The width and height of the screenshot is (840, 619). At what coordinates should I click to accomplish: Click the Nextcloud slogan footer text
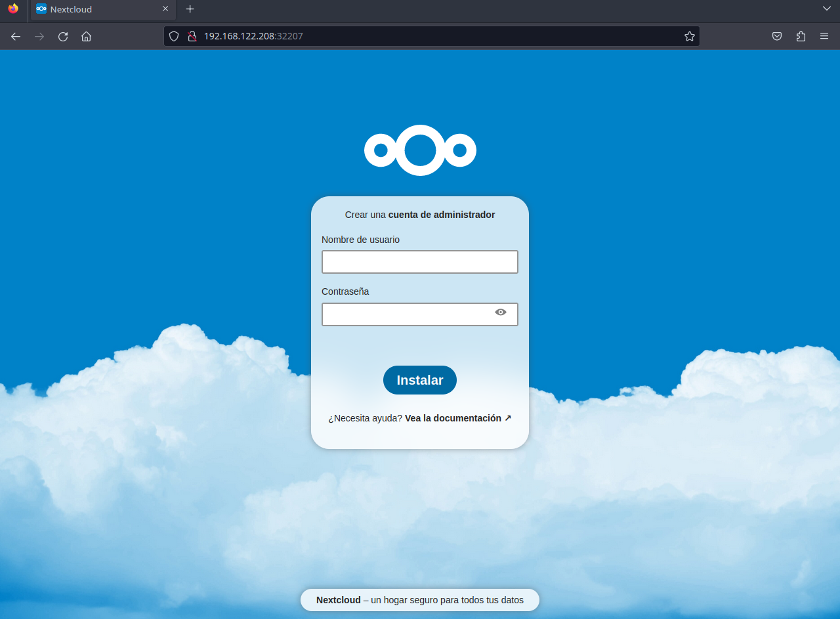click(x=420, y=600)
